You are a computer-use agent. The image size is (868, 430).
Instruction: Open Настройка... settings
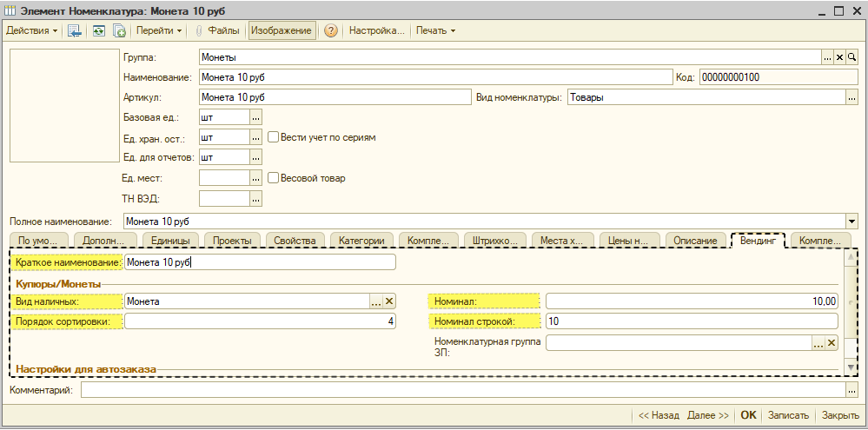tap(376, 31)
